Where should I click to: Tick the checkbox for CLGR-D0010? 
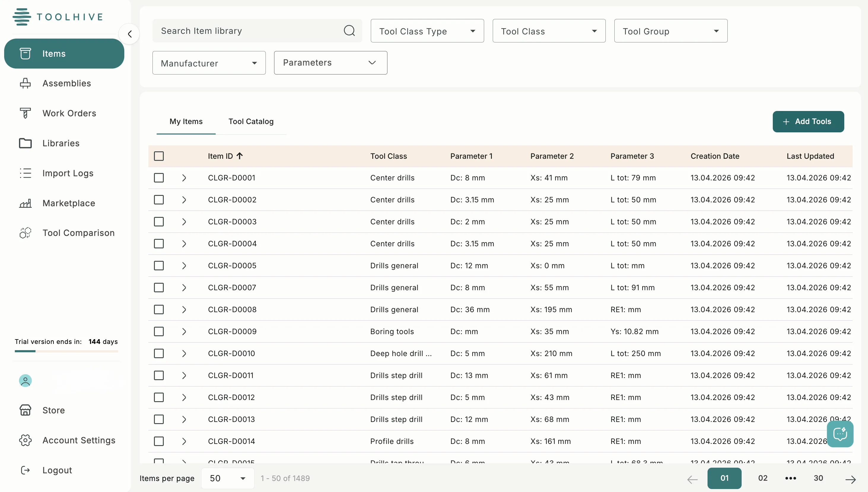[159, 353]
